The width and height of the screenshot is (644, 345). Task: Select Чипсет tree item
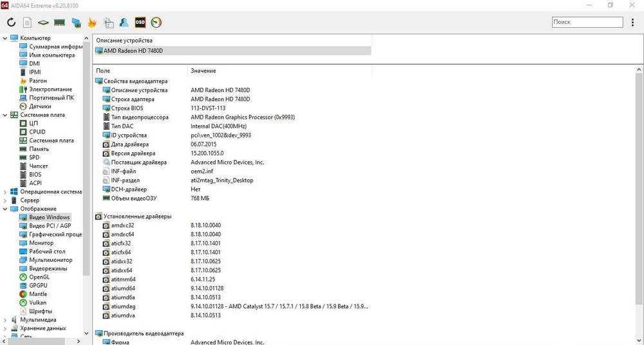(33, 166)
